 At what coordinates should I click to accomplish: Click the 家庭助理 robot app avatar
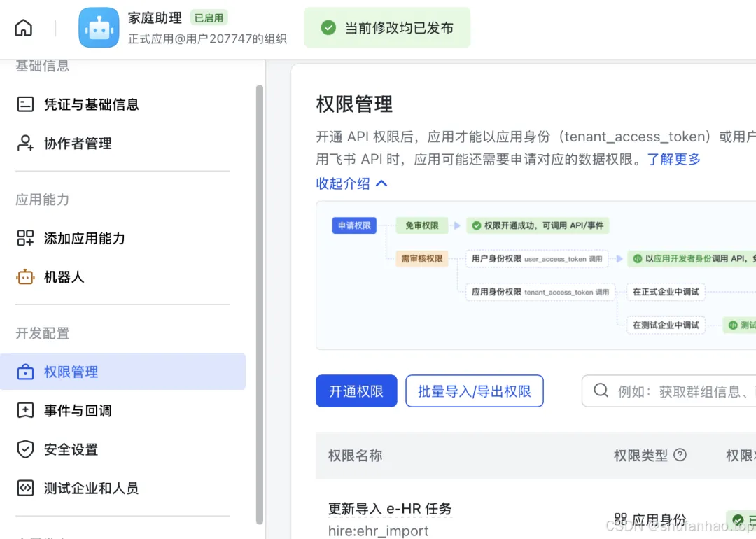point(99,27)
